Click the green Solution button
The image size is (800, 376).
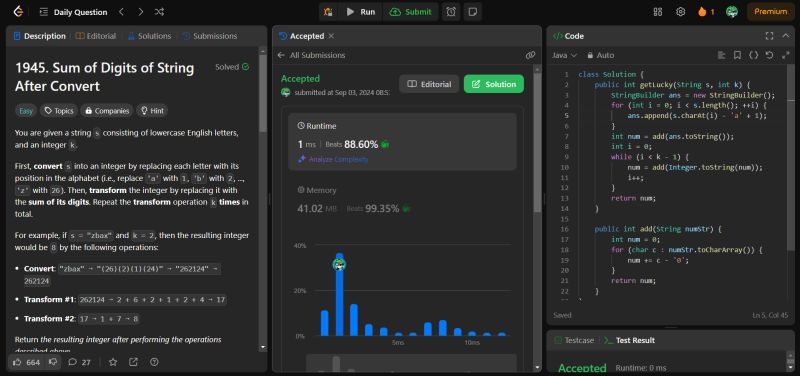pyautogui.click(x=493, y=84)
